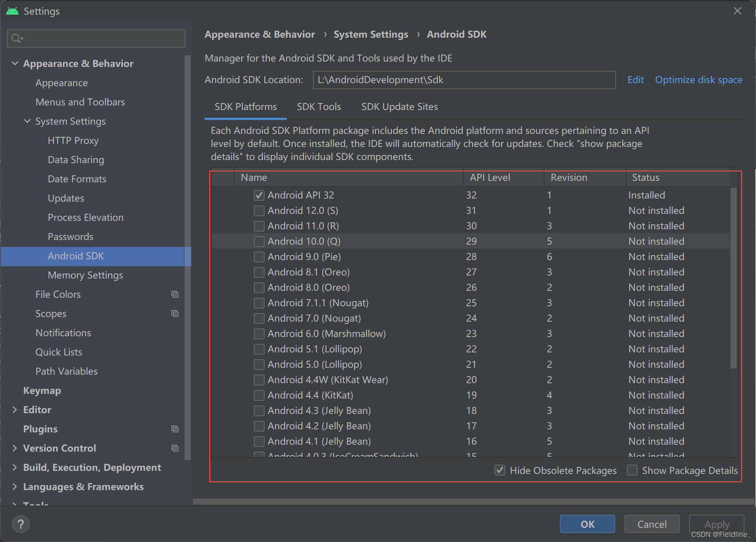756x542 pixels.
Task: Click the Edit link next to SDK location
Action: 635,80
